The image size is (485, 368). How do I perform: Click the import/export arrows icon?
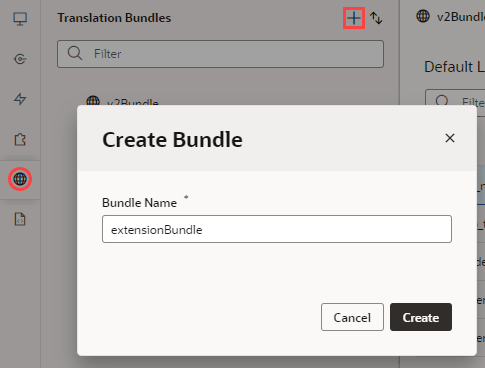[376, 18]
